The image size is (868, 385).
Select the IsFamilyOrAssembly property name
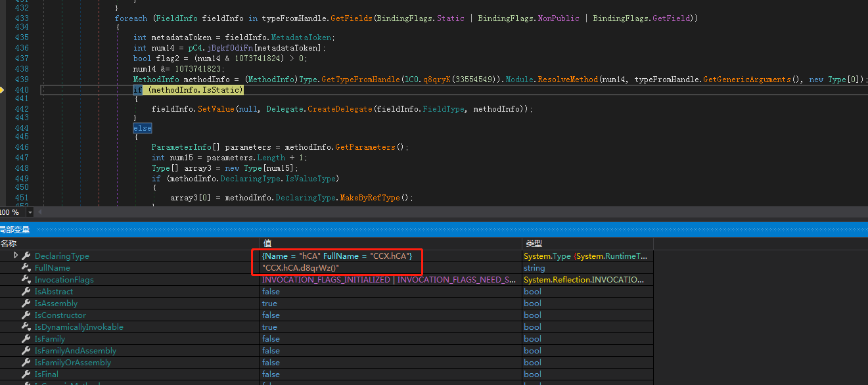[73, 362]
